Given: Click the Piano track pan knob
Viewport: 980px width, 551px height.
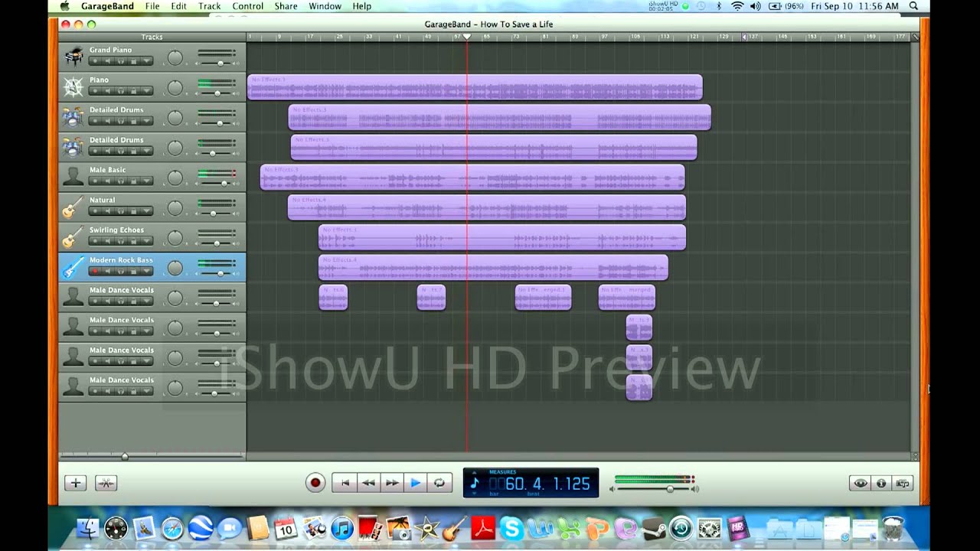Looking at the screenshot, I should pos(175,88).
